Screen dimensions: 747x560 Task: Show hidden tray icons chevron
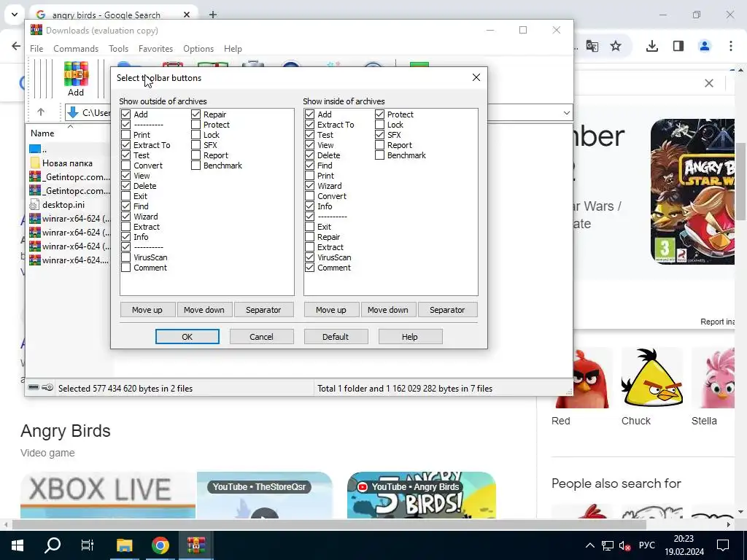[589, 545]
